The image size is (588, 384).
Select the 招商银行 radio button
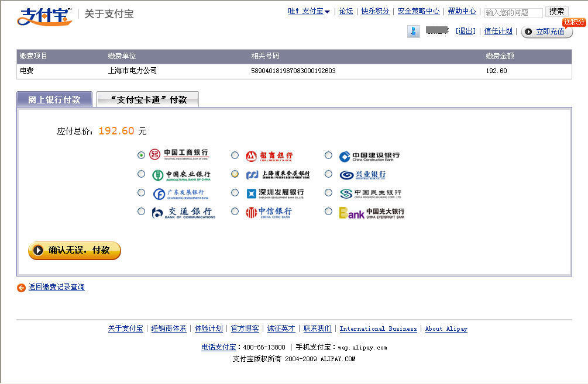[x=235, y=155]
